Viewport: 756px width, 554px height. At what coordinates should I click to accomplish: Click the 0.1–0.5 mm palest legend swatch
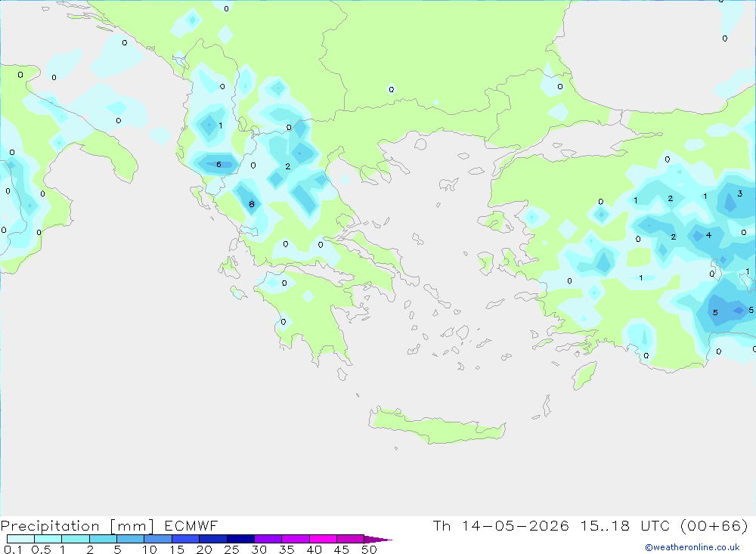20,539
